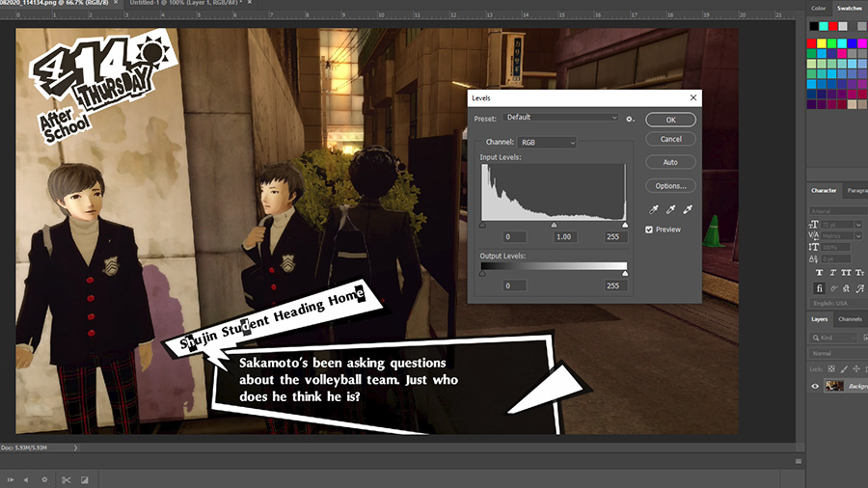Open the Levels preset options gear
868x488 pixels.
click(x=630, y=119)
